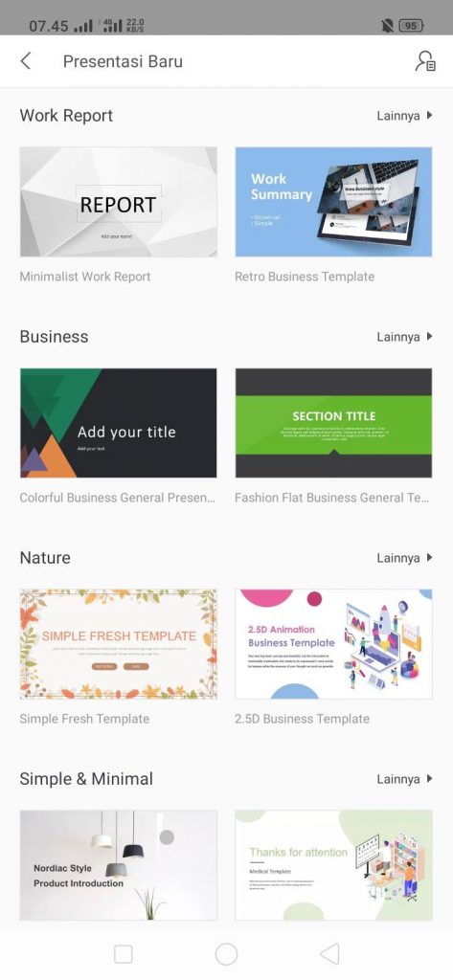
Task: Tap the Retro Business Template label
Action: (x=305, y=277)
